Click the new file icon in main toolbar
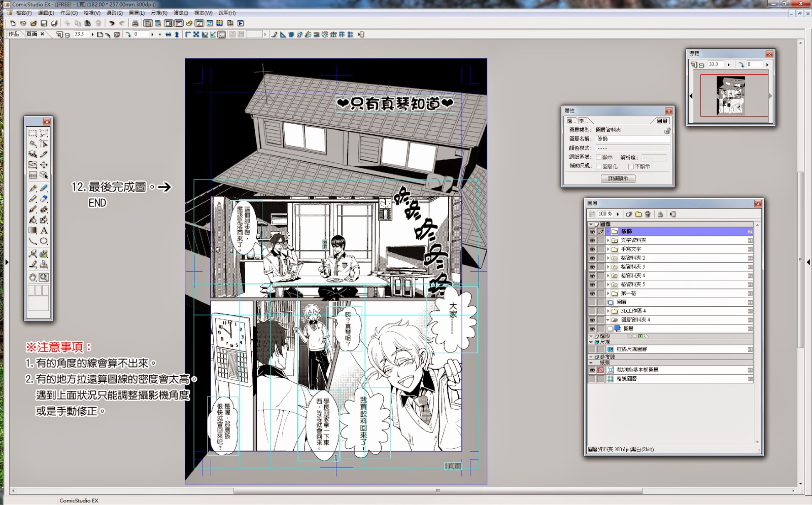 [x=13, y=23]
